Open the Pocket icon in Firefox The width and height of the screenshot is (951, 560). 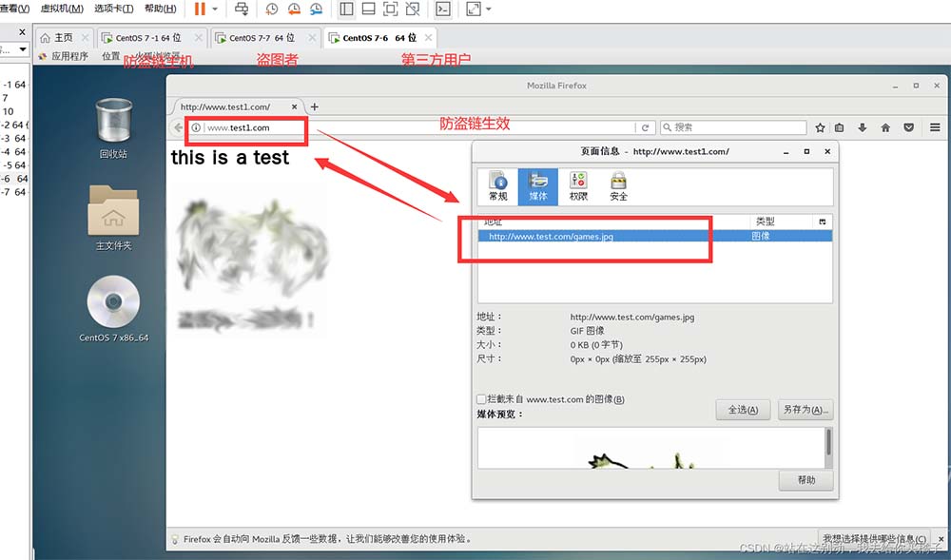908,127
